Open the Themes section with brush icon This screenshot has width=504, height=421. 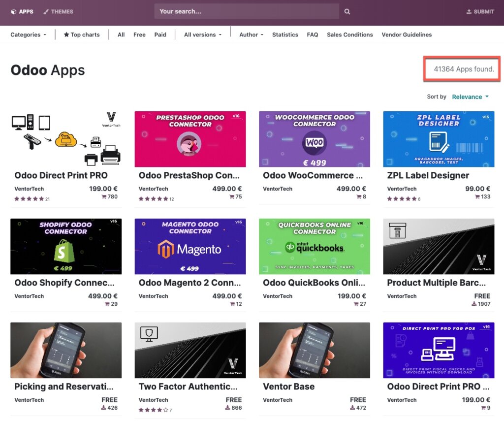point(58,12)
